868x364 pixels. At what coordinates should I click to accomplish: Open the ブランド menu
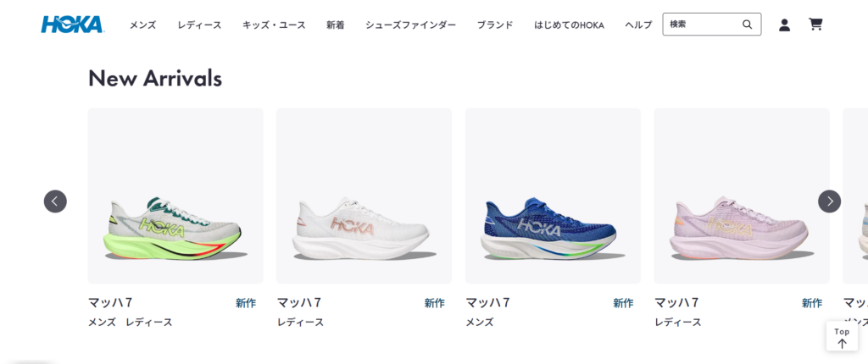495,25
